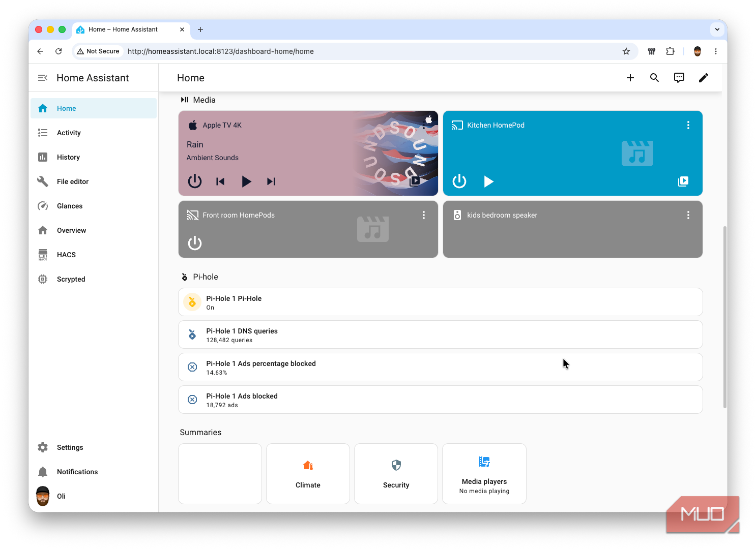Screen dimensions: 756x550
Task: Play media on Kitchen HomePod
Action: coord(488,181)
